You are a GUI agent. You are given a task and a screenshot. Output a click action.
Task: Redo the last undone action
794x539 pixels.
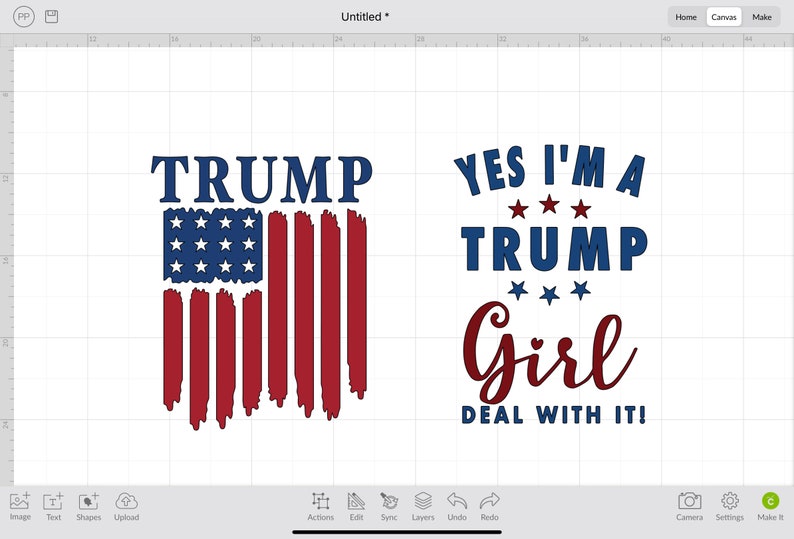(x=490, y=507)
